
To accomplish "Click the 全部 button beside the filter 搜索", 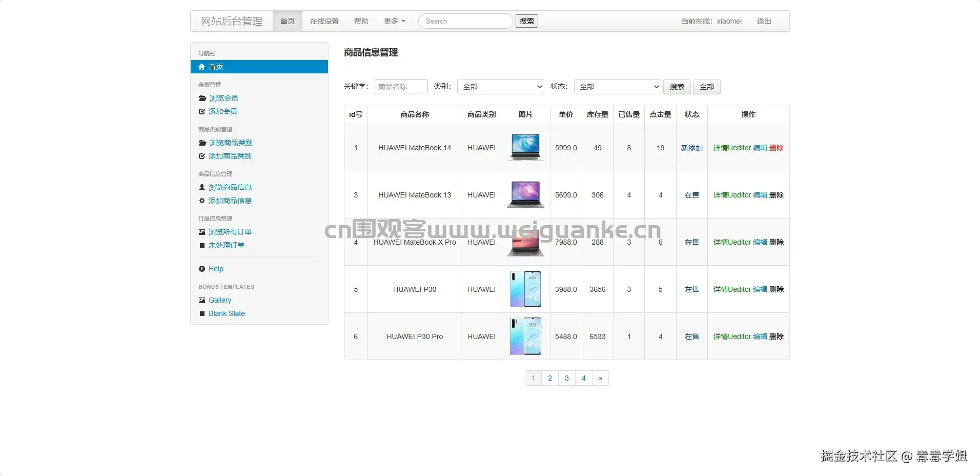I will pos(707,87).
